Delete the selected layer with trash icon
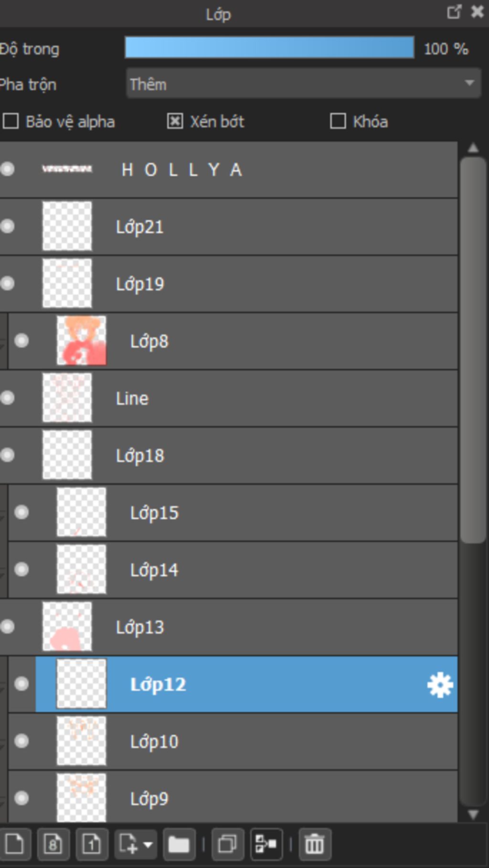This screenshot has width=489, height=868. coord(314,845)
